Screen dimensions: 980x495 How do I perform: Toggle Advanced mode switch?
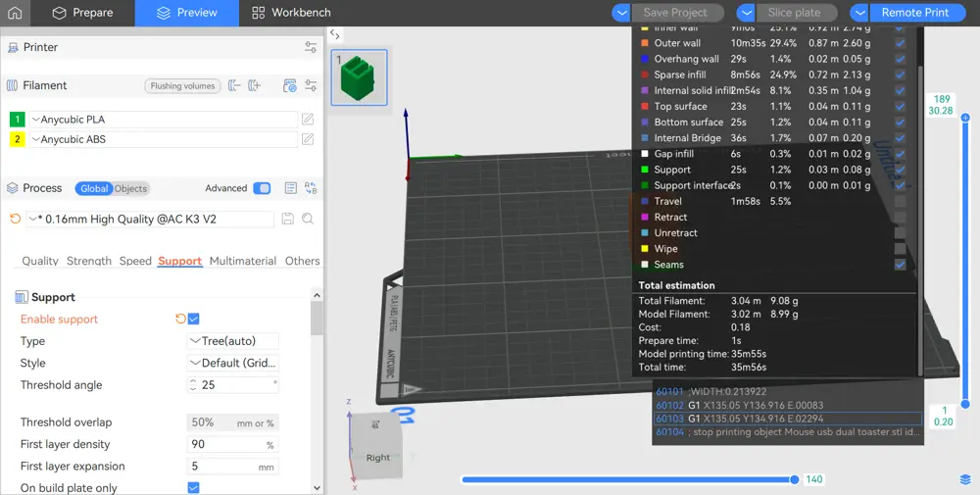pyautogui.click(x=262, y=188)
